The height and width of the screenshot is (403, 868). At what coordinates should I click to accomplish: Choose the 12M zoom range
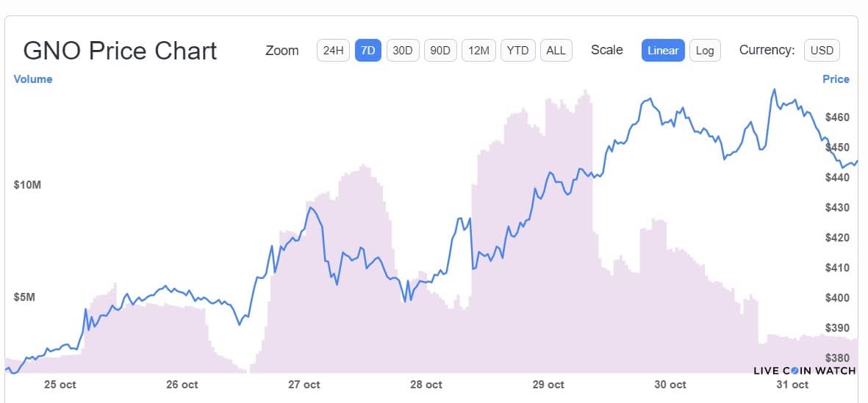point(478,51)
